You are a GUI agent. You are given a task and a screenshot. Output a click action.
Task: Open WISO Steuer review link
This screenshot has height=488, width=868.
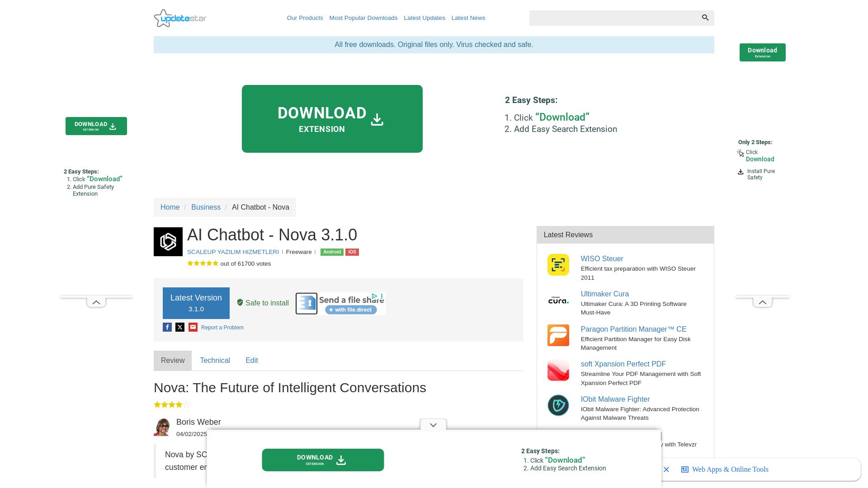point(602,259)
